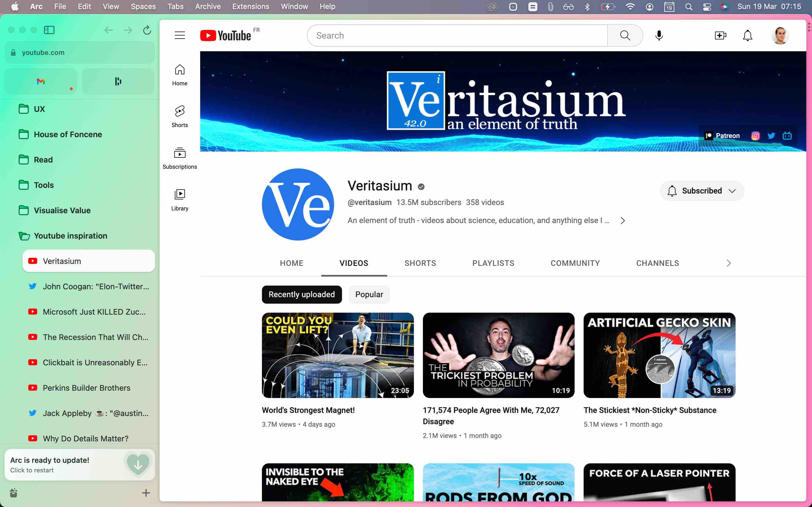Image resolution: width=812 pixels, height=507 pixels.
Task: Switch to the PLAYLISTS tab
Action: point(493,263)
